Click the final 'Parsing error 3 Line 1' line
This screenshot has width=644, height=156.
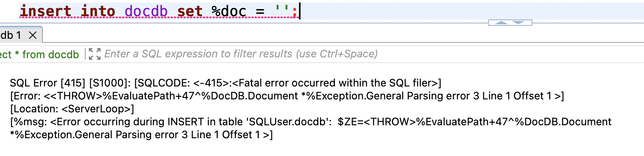[141, 135]
